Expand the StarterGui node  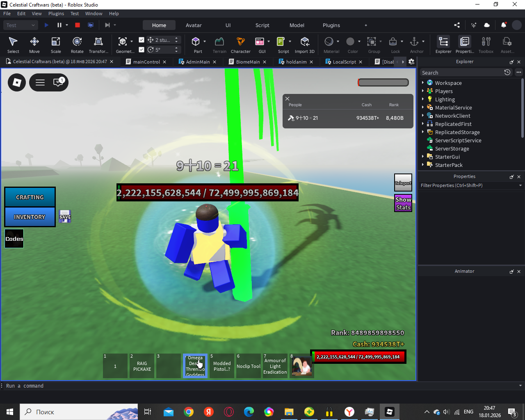(x=423, y=156)
